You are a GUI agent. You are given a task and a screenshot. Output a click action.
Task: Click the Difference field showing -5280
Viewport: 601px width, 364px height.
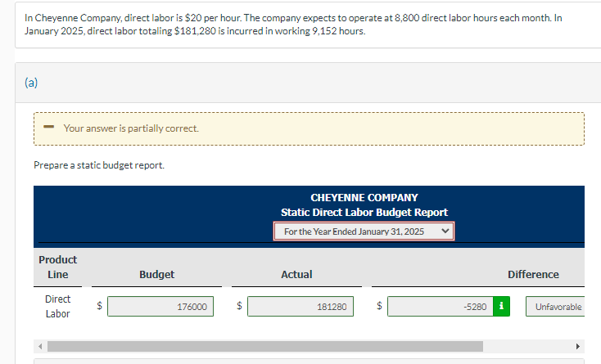click(x=440, y=306)
